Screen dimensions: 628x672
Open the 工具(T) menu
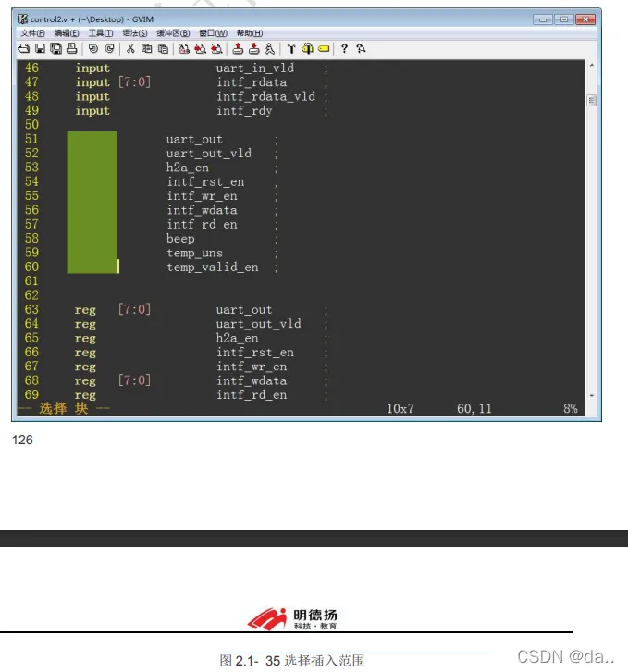(x=101, y=33)
